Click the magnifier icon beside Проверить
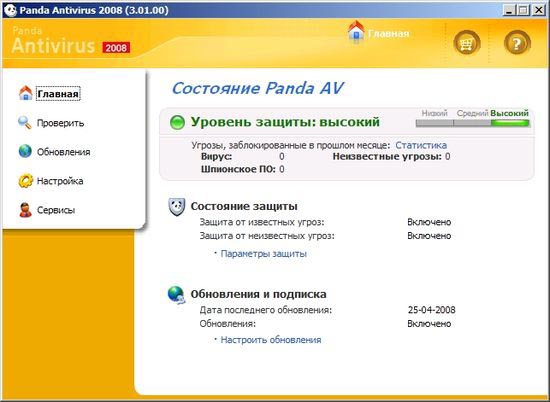 click(25, 123)
